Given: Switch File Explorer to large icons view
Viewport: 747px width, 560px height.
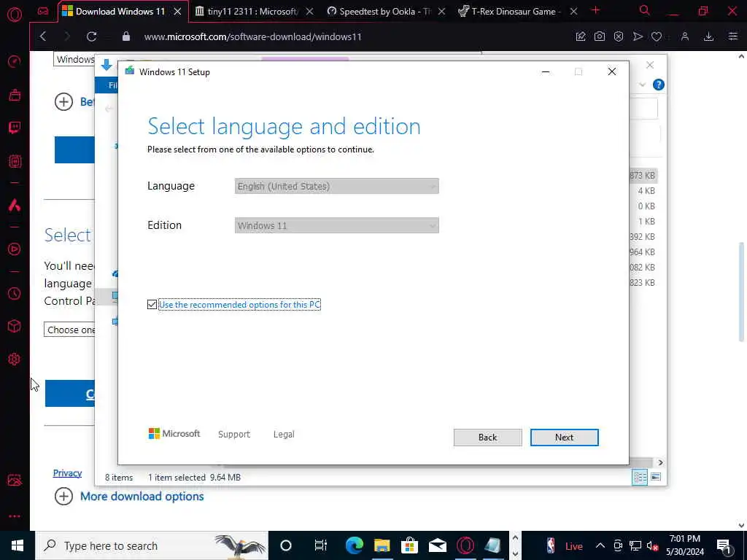Looking at the screenshot, I should pyautogui.click(x=656, y=477).
